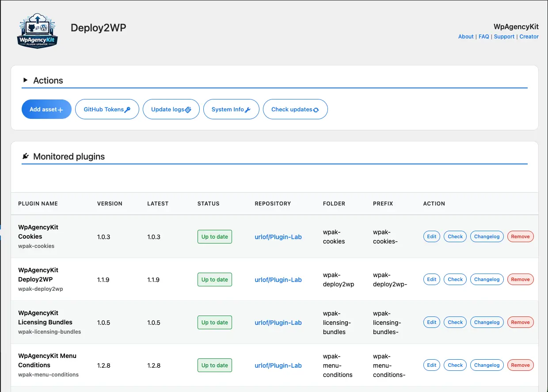Click Up to date badge for Licensing Bundles
The height and width of the screenshot is (392, 548).
215,322
